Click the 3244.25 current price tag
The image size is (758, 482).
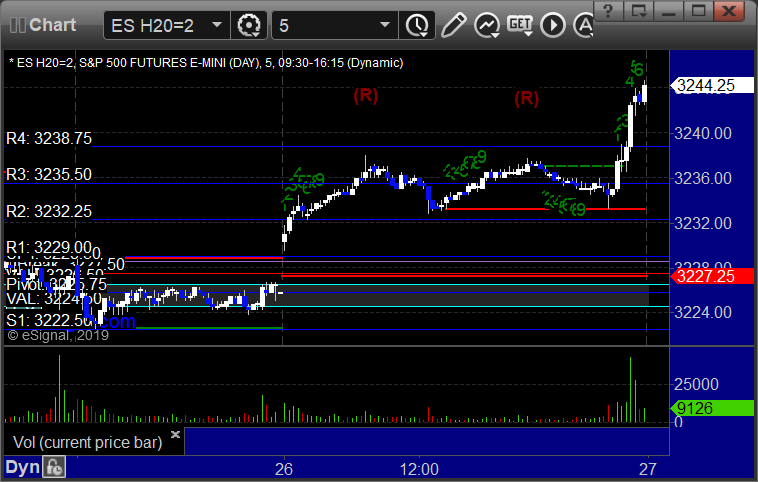click(x=712, y=86)
